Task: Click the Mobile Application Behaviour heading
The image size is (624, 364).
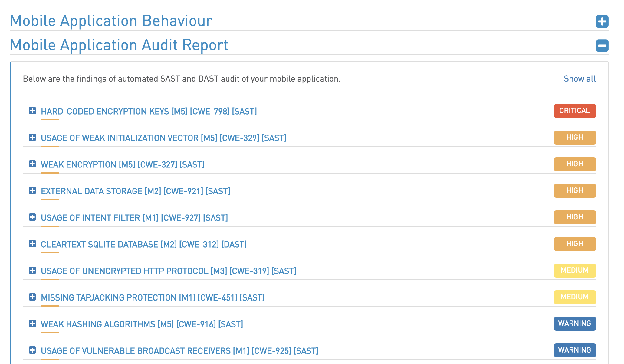Action: click(x=111, y=21)
